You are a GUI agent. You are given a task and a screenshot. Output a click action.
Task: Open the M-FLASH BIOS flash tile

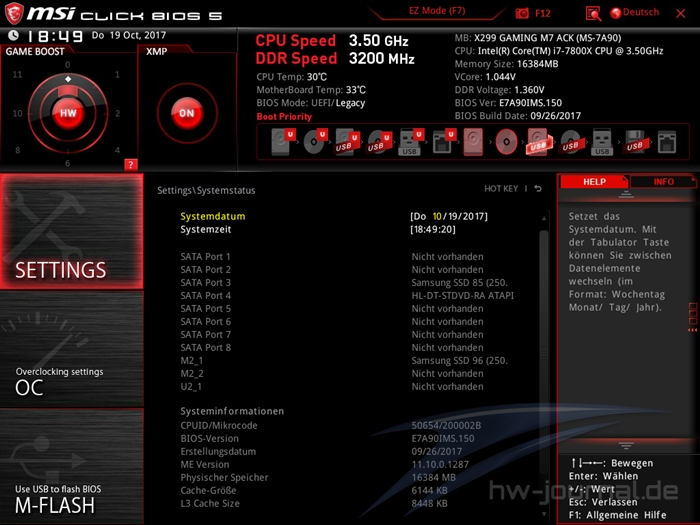point(72,466)
